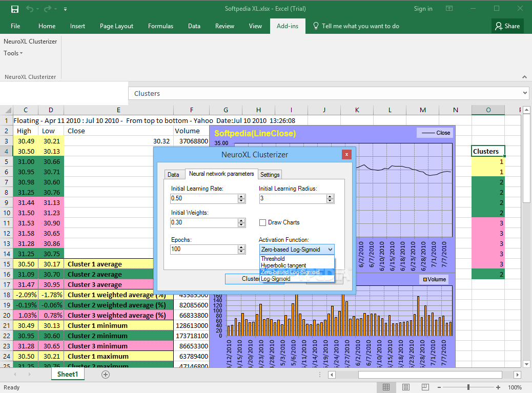This screenshot has height=393, width=532.
Task: Decrease Epochs with down arrow
Action: point(241,252)
